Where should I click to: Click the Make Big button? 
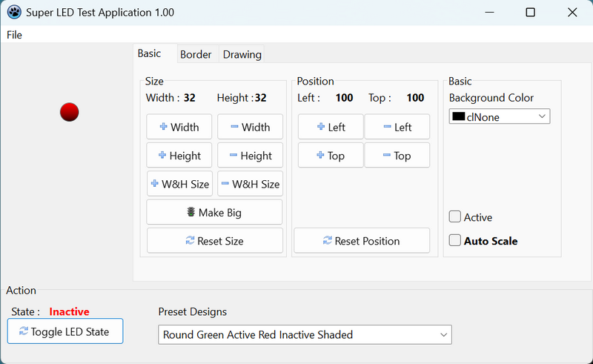click(214, 212)
